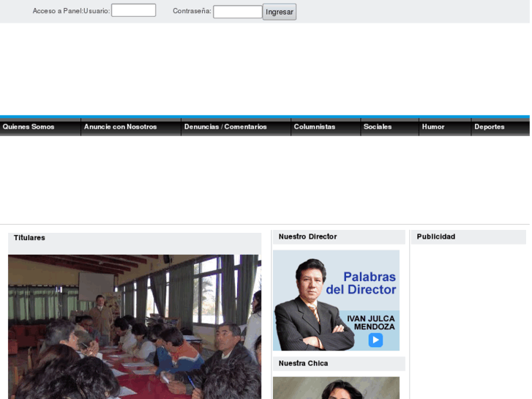This screenshot has height=399, width=532.
Task: Click the Titulares heading
Action: [x=29, y=238]
